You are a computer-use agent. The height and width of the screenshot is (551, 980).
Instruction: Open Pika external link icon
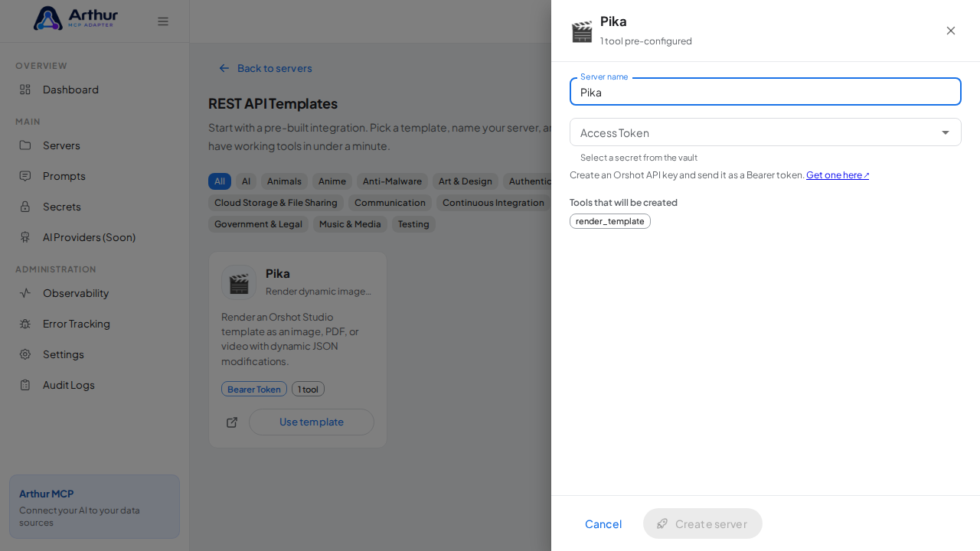232,422
